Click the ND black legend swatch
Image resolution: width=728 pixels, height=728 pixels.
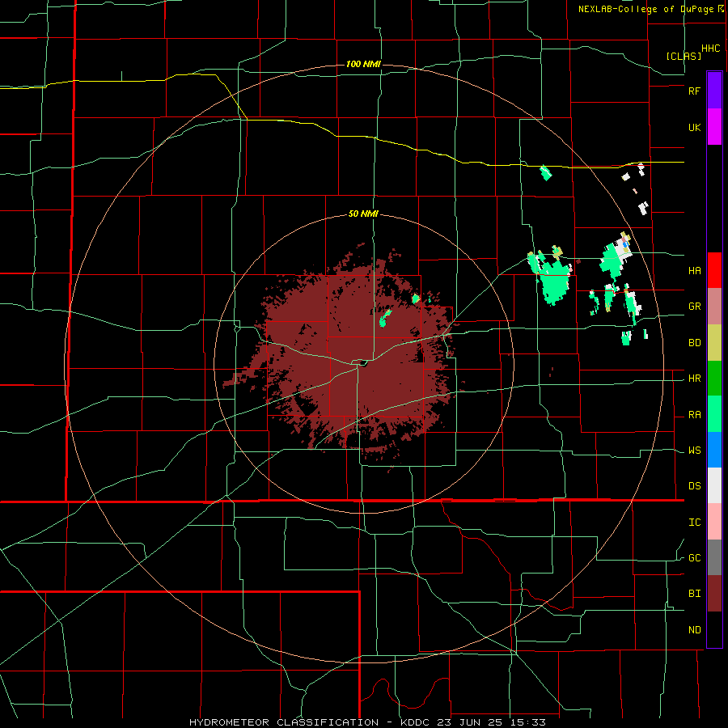714,629
